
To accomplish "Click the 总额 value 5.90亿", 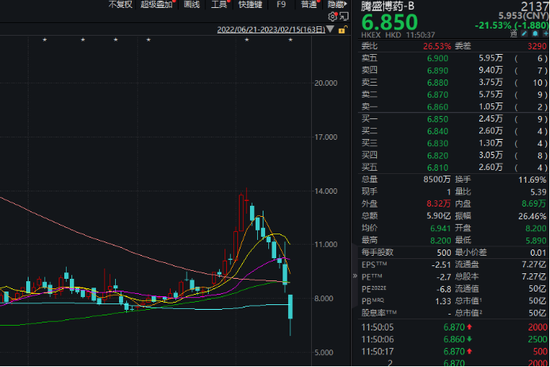I will (x=438, y=216).
